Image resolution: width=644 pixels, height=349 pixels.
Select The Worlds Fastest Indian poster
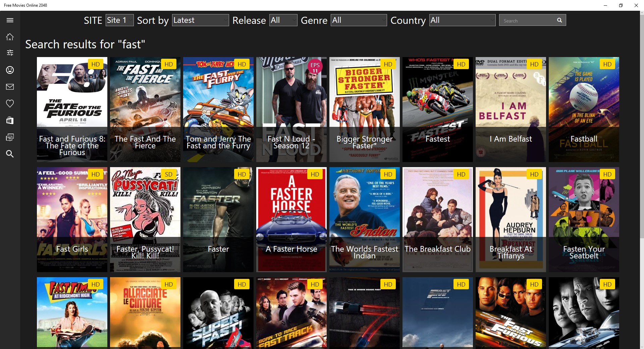365,219
